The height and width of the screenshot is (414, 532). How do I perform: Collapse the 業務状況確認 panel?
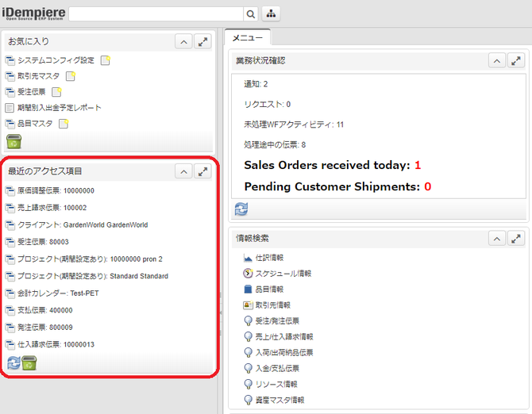point(497,61)
